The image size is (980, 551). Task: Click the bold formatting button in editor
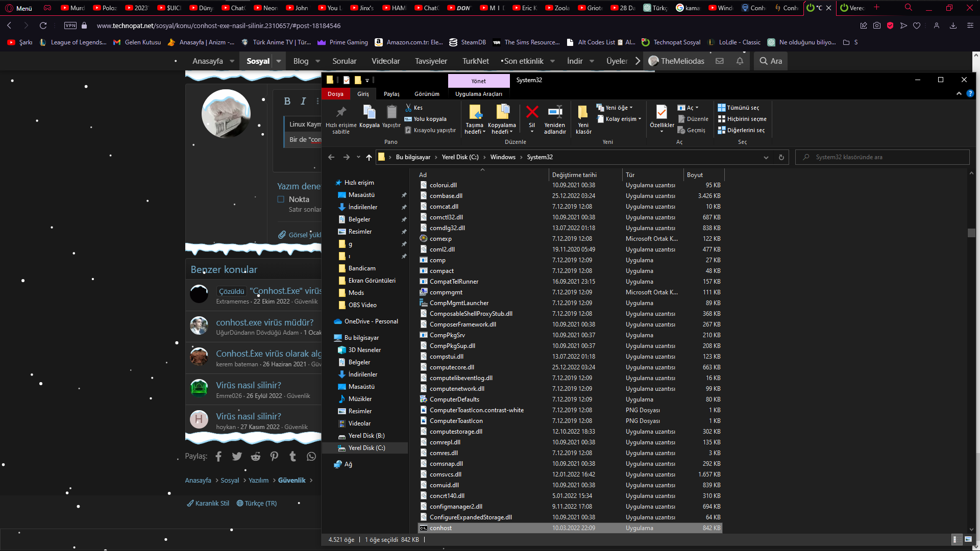click(x=287, y=102)
